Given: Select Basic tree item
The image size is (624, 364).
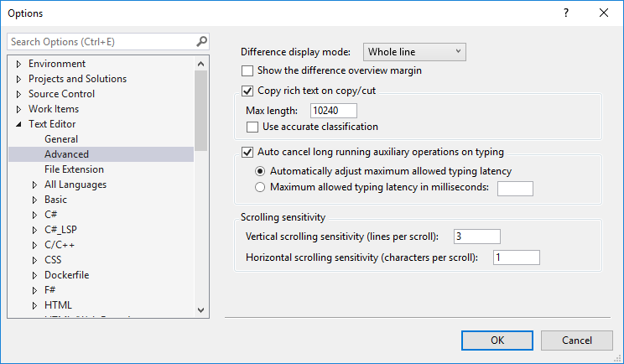Looking at the screenshot, I should [x=55, y=200].
